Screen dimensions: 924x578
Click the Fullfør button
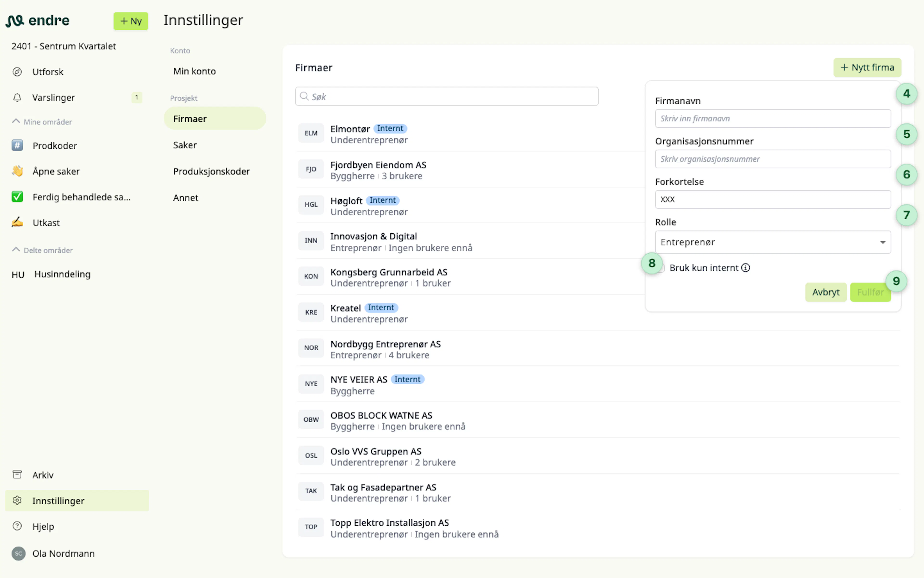click(870, 292)
